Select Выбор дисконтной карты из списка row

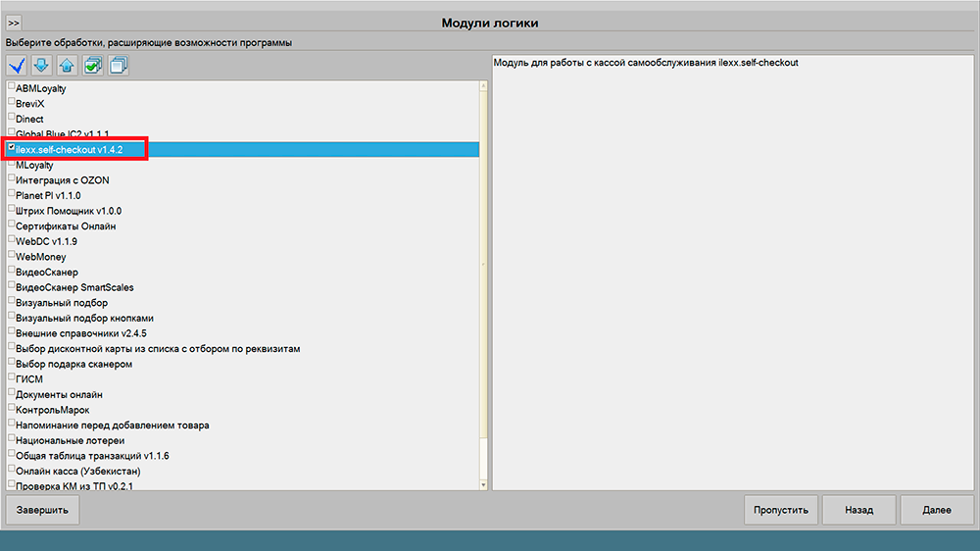pyautogui.click(x=243, y=349)
